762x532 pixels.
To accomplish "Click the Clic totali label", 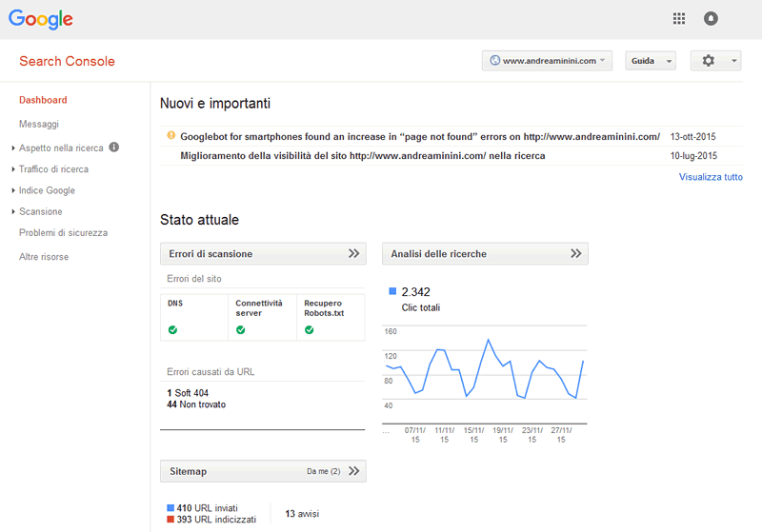I will coord(421,307).
